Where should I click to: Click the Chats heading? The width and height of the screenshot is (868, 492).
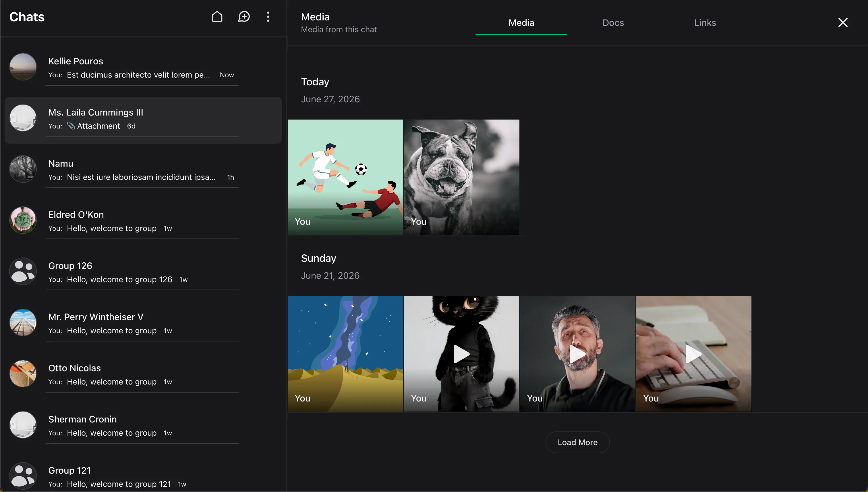point(27,17)
